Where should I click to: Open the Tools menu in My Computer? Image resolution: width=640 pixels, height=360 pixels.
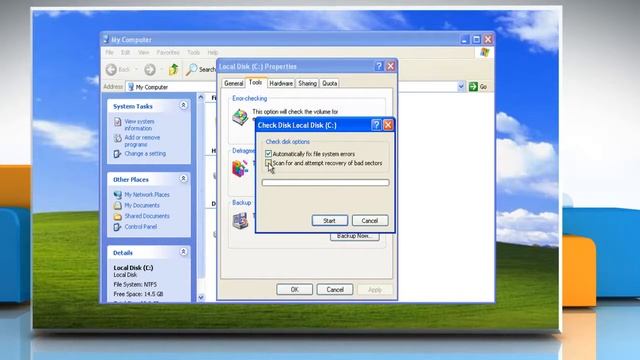193,53
